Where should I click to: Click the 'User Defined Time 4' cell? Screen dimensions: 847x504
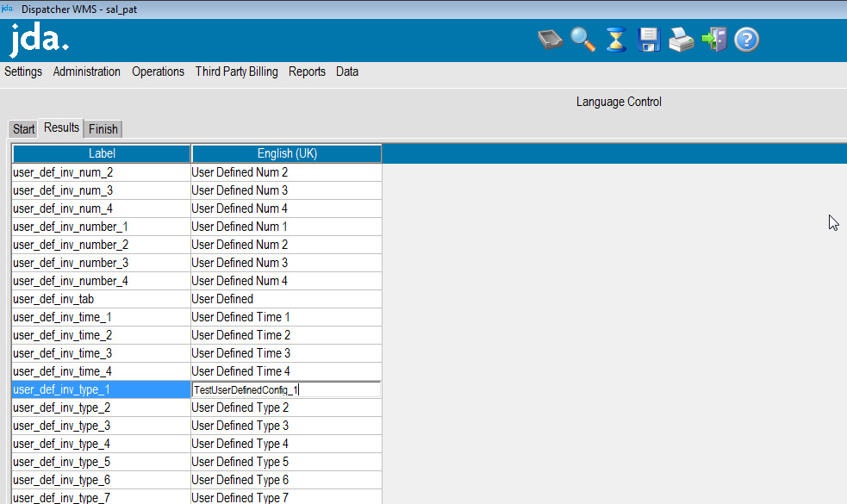286,371
